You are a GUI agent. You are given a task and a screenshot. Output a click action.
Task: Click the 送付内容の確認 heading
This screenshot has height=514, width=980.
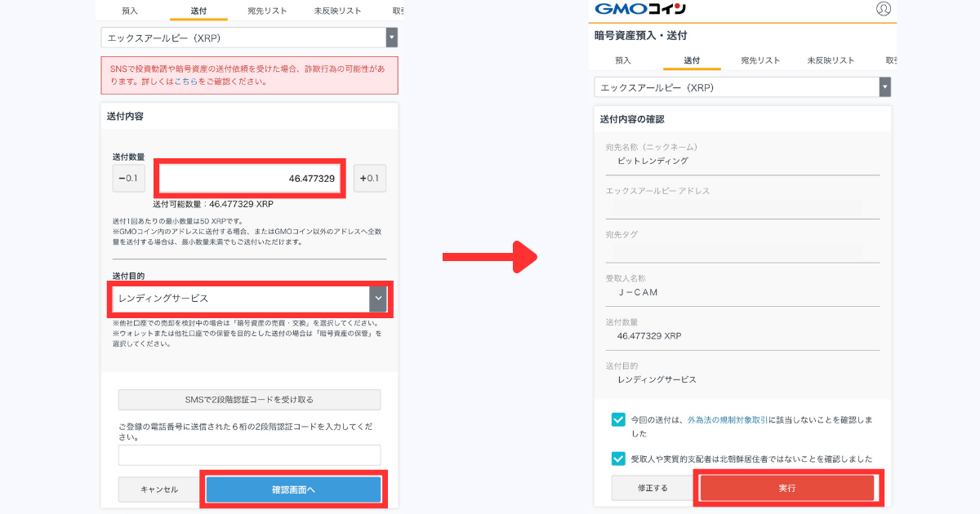(632, 119)
